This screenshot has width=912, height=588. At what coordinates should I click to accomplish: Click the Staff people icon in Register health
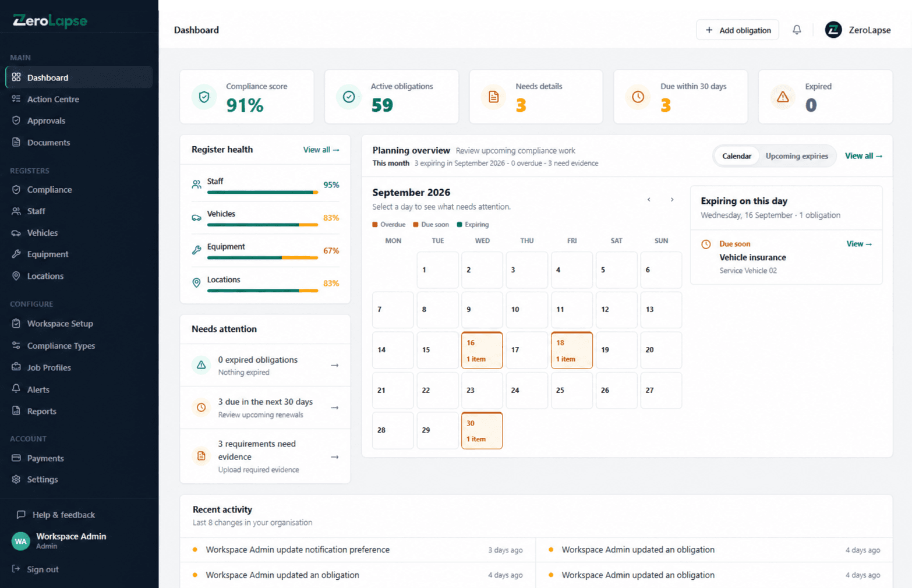pos(196,185)
